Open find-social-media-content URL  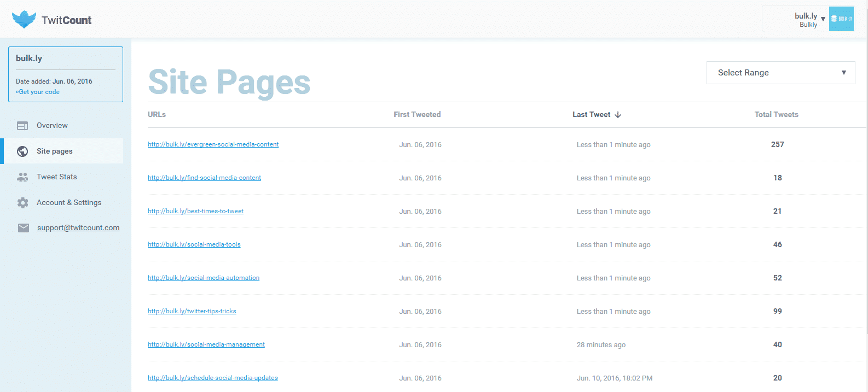pos(204,178)
